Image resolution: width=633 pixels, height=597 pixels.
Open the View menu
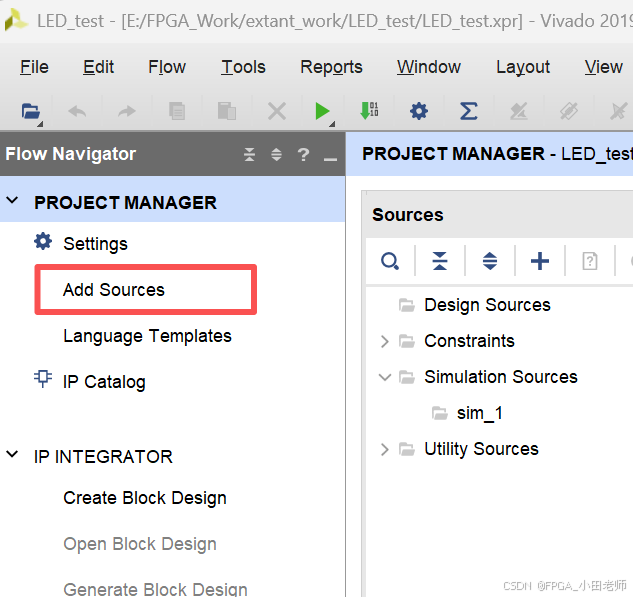[604, 67]
